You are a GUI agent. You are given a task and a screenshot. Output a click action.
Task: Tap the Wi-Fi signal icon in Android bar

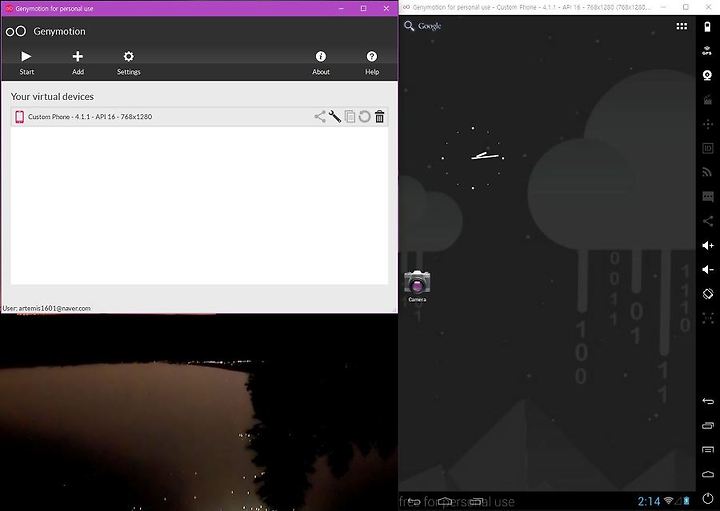point(669,501)
